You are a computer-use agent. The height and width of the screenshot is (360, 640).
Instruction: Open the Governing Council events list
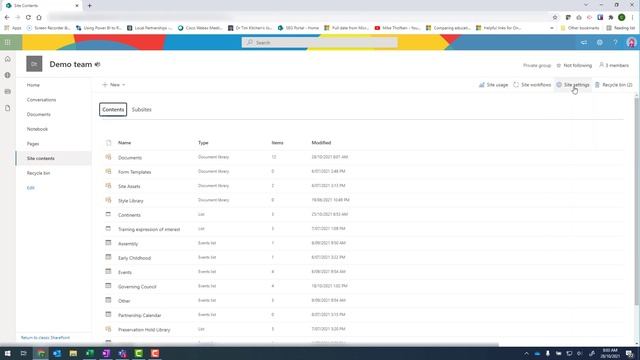point(137,287)
